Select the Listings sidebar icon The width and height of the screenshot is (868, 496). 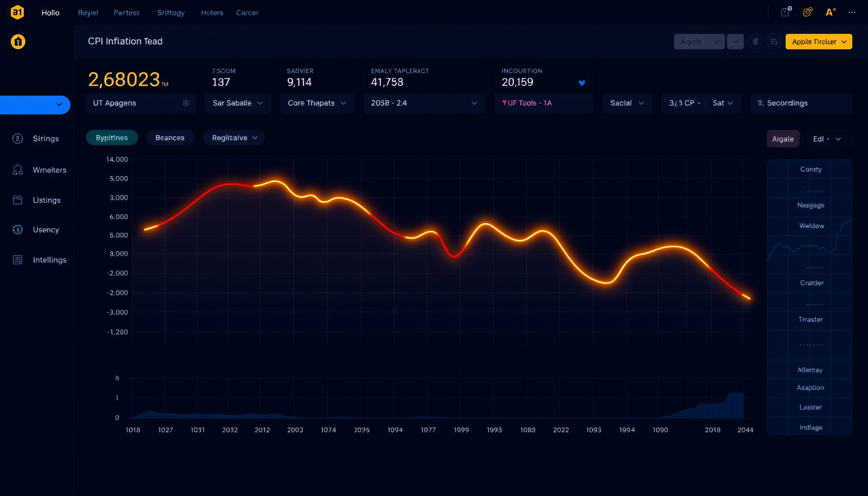(x=17, y=200)
